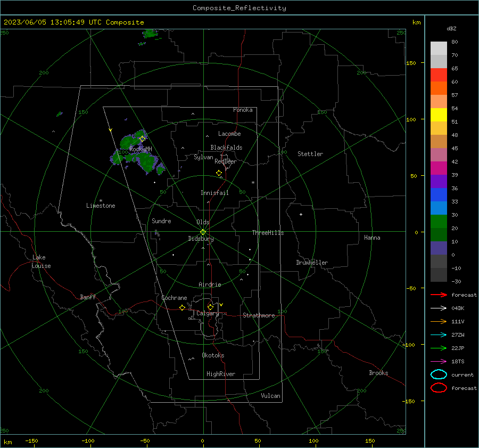Click the white plus marker west of Hanna
The height and width of the screenshot is (448, 479).
click(301, 214)
